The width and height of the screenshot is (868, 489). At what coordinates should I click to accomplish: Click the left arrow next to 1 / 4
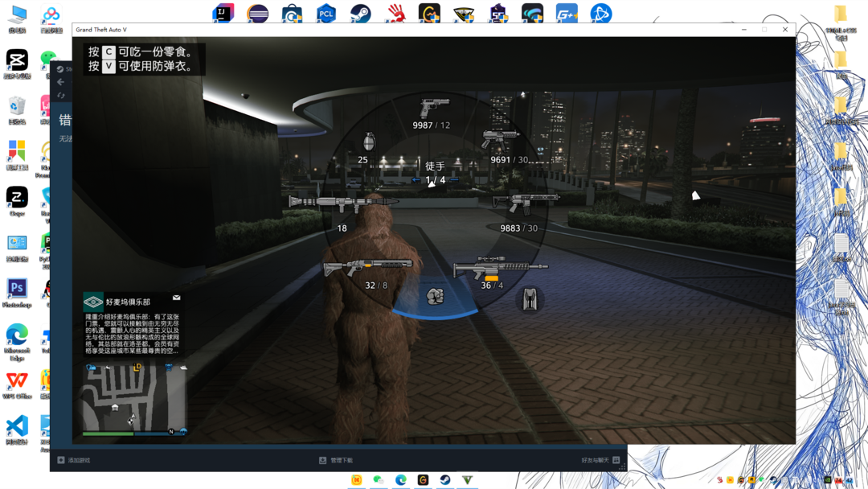click(x=416, y=180)
